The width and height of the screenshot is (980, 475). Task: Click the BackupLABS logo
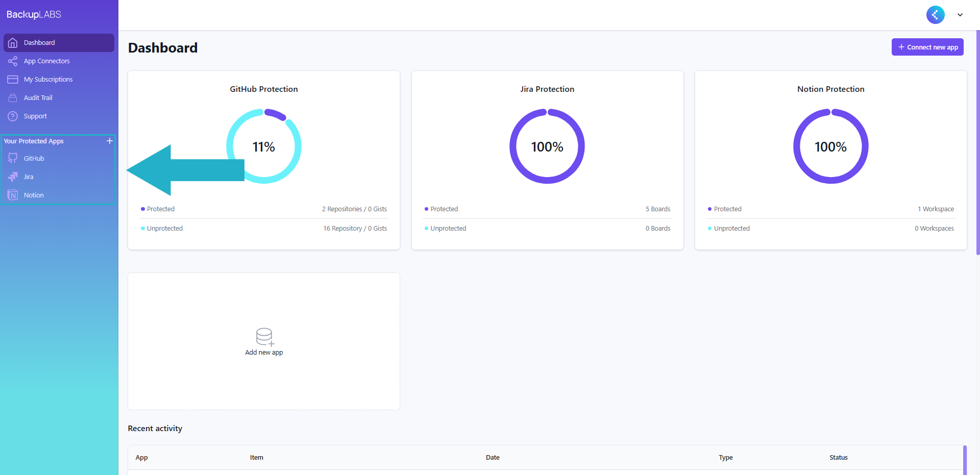(x=34, y=14)
